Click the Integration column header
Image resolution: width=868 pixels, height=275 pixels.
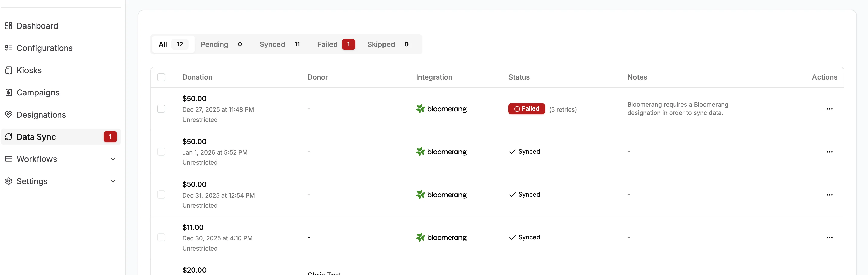(x=434, y=77)
